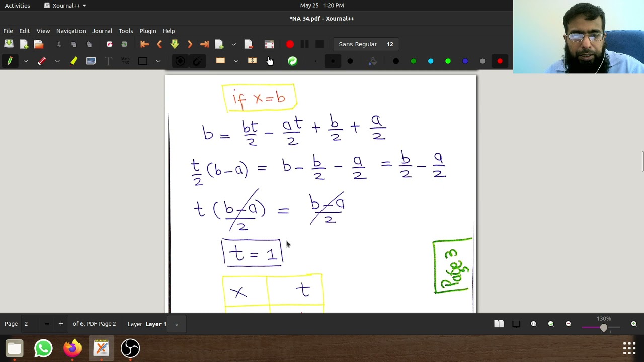
Task: Open the Edit menu
Action: tap(25, 31)
